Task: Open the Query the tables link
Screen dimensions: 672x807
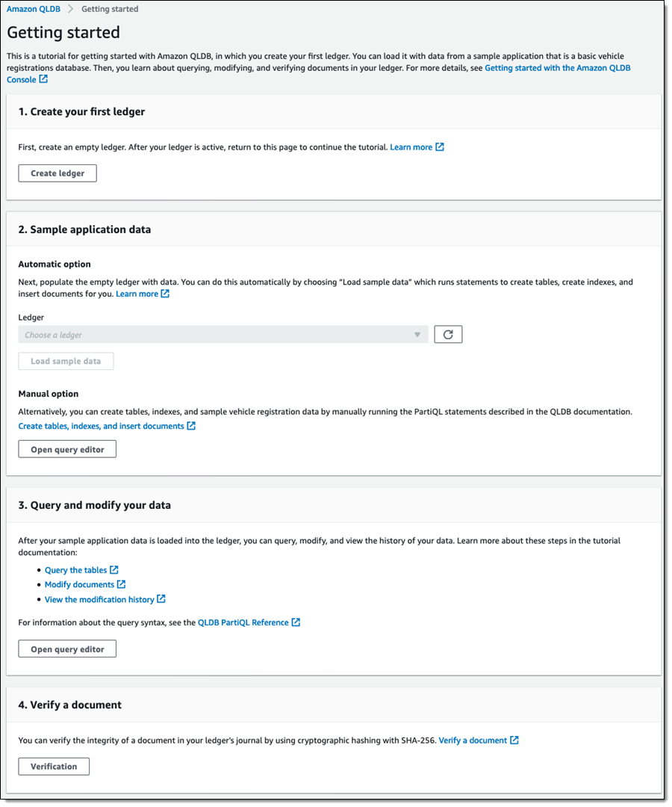Action: (75, 570)
